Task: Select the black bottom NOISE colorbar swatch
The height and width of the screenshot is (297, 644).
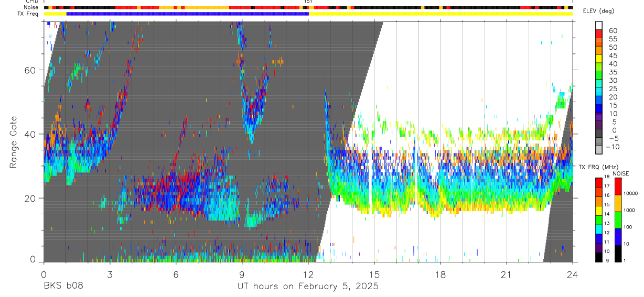Action: pyautogui.click(x=617, y=253)
